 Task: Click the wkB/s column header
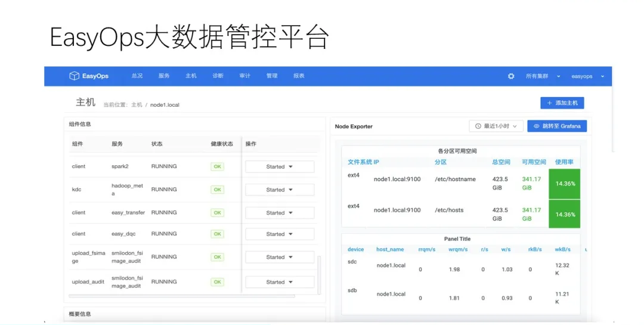[x=563, y=249]
